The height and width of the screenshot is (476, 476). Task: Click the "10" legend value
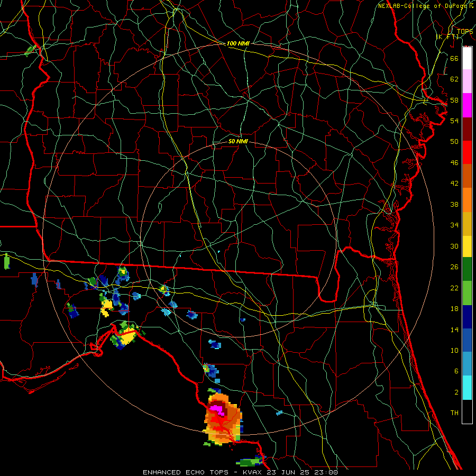point(454,350)
